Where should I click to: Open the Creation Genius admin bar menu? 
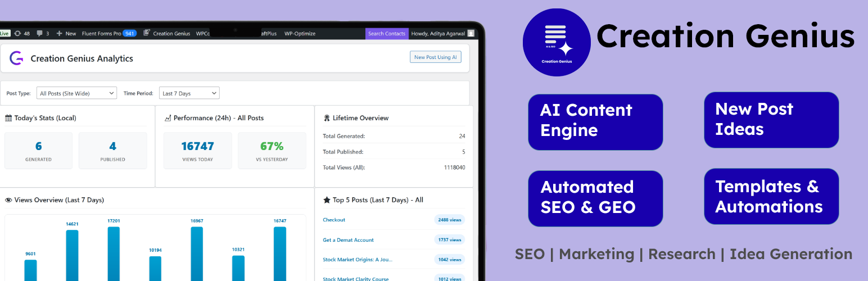[x=166, y=34]
